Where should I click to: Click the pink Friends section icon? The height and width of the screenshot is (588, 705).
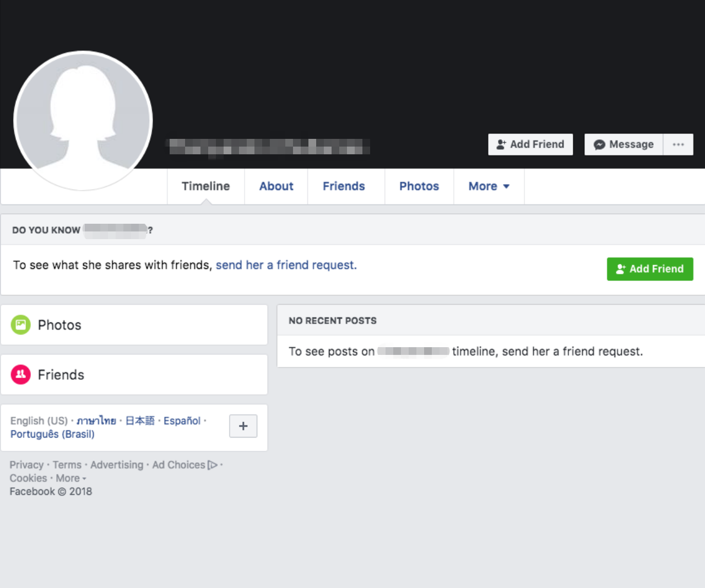click(x=21, y=375)
